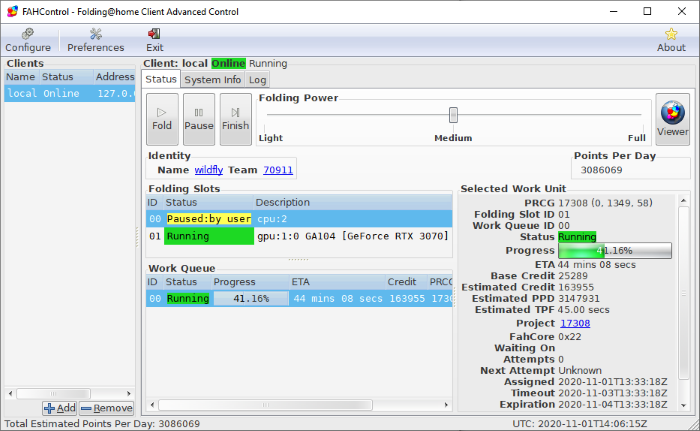Screen dimensions: 700x431
Task: Click Folding Slots ID column header
Action: (x=154, y=202)
